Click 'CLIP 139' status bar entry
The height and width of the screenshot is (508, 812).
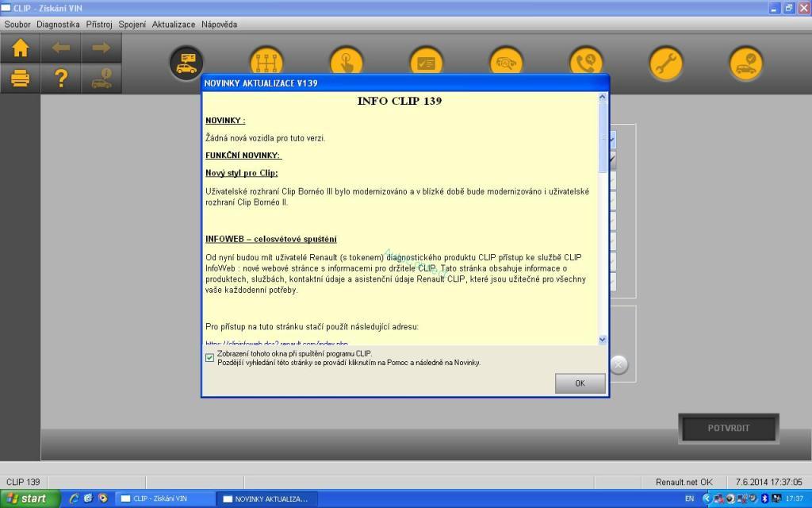coord(23,482)
